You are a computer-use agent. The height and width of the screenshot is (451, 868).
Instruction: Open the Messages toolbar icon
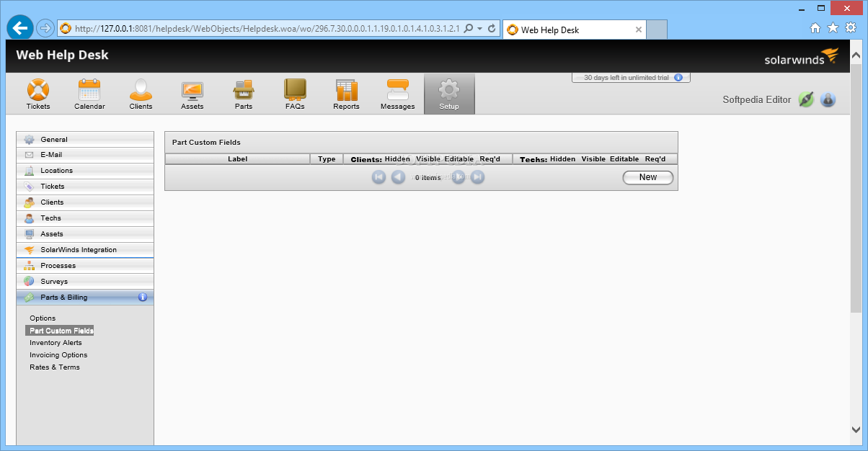[398, 94]
